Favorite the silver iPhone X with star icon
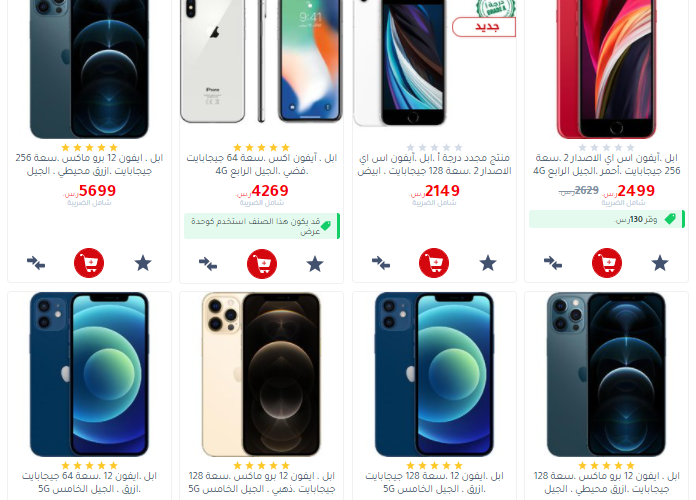This screenshot has width=696, height=500. (315, 264)
